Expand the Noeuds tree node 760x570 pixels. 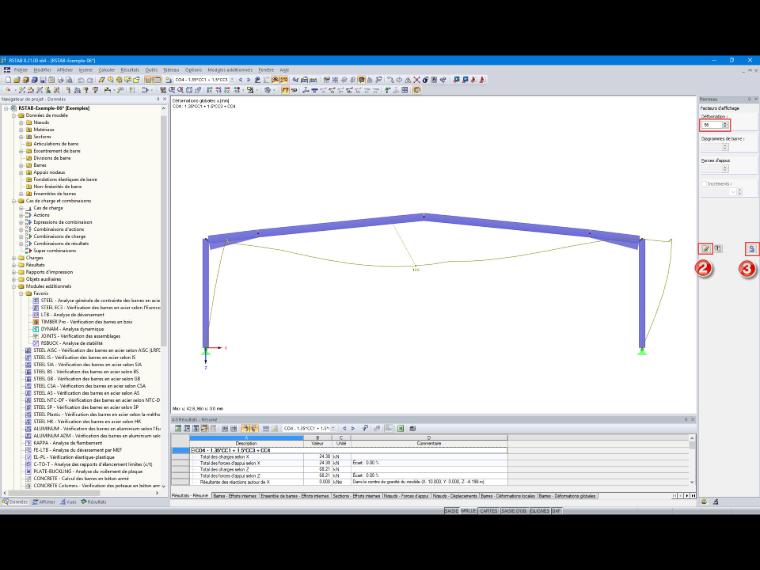coord(21,123)
